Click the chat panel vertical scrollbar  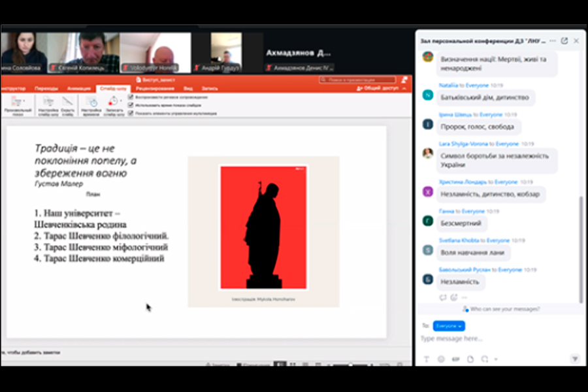click(x=581, y=249)
